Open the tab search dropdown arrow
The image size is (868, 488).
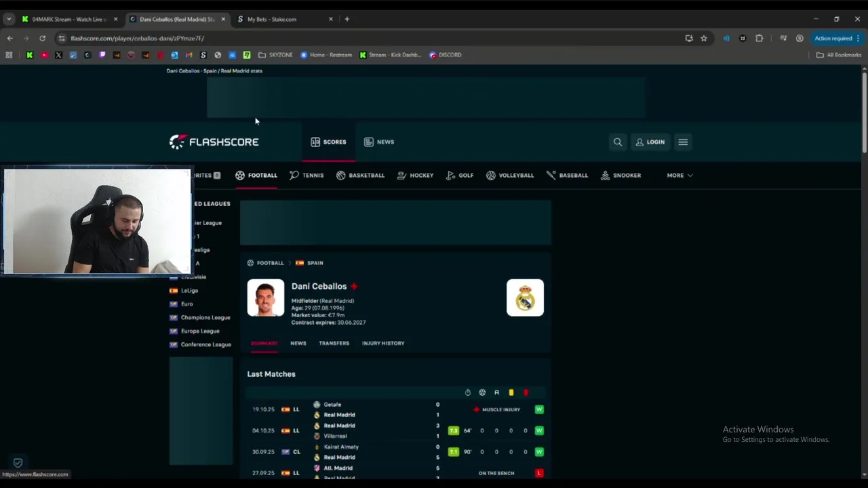[x=9, y=19]
